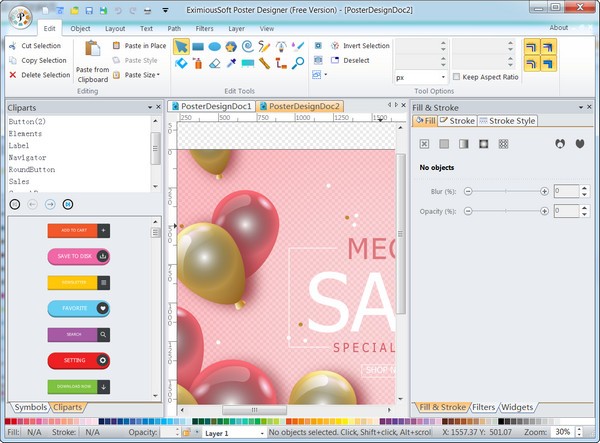The width and height of the screenshot is (600, 443).
Task: Click Delete Selection button
Action: point(38,74)
